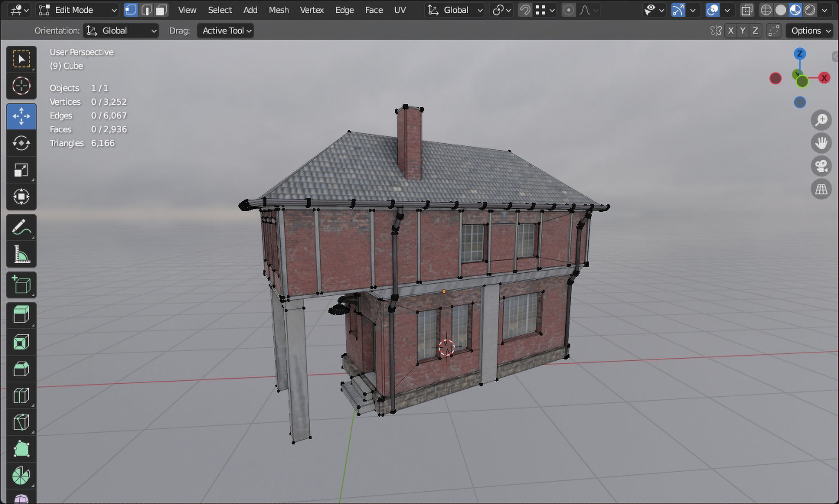This screenshot has height=504, width=839.
Task: Activate the Annotate tool
Action: click(21, 227)
